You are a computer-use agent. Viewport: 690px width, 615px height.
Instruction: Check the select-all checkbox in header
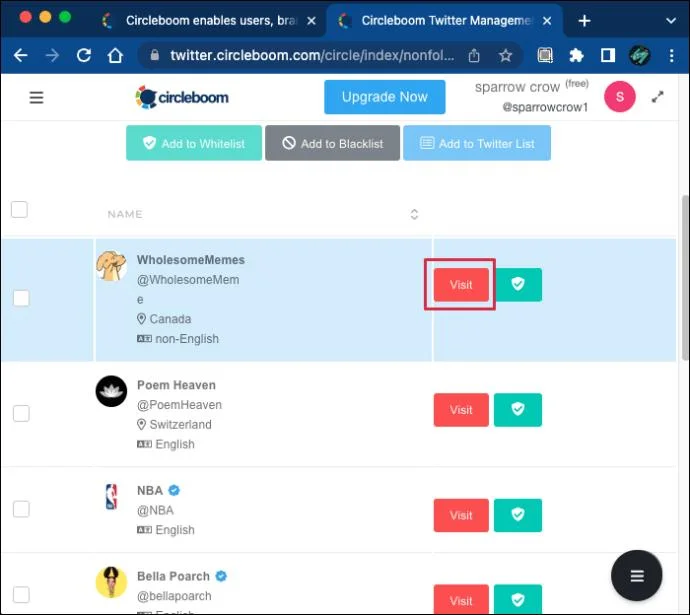[19, 209]
